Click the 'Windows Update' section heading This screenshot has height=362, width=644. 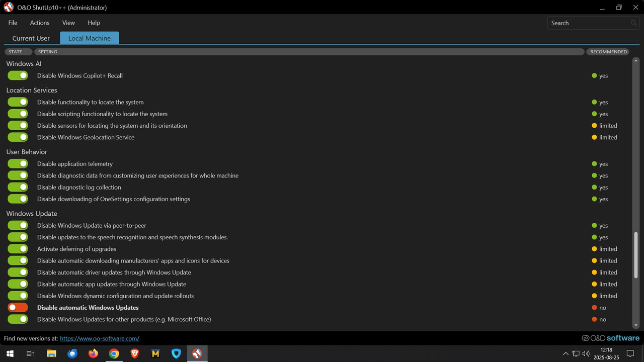point(32,214)
